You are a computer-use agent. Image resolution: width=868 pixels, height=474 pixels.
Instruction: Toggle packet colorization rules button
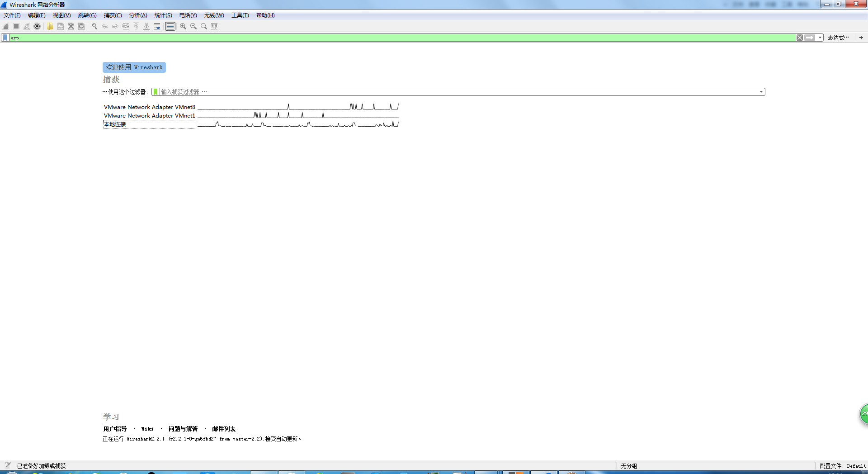coord(170,26)
